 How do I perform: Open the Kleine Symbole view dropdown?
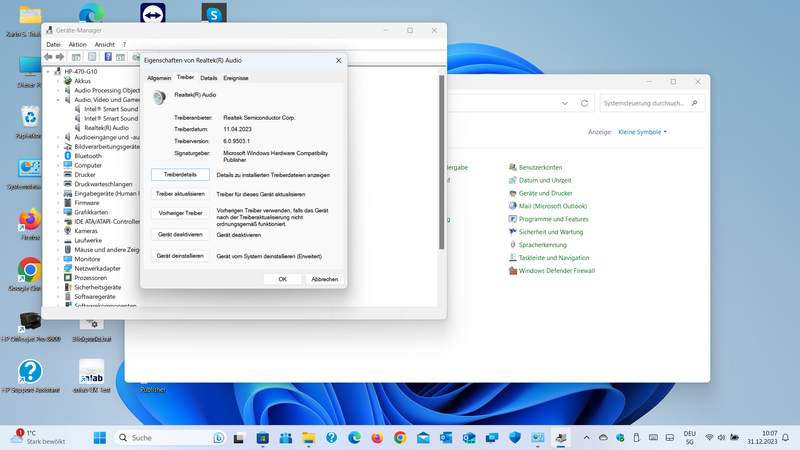642,132
